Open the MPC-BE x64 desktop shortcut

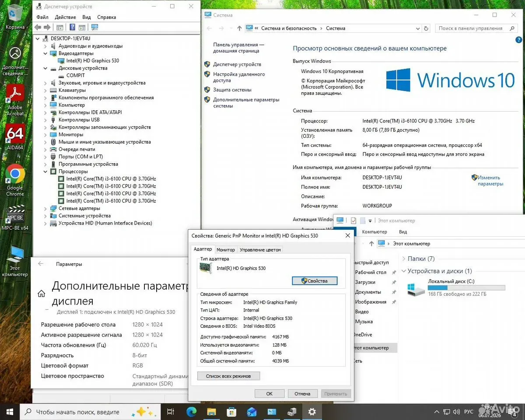click(15, 217)
